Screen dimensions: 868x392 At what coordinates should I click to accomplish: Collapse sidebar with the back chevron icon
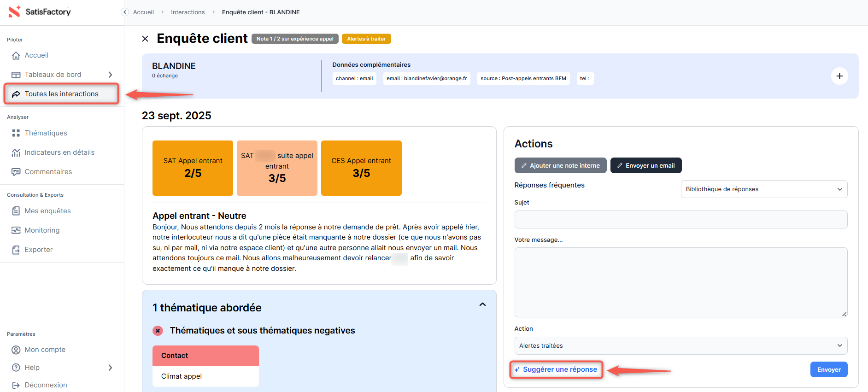tap(125, 12)
